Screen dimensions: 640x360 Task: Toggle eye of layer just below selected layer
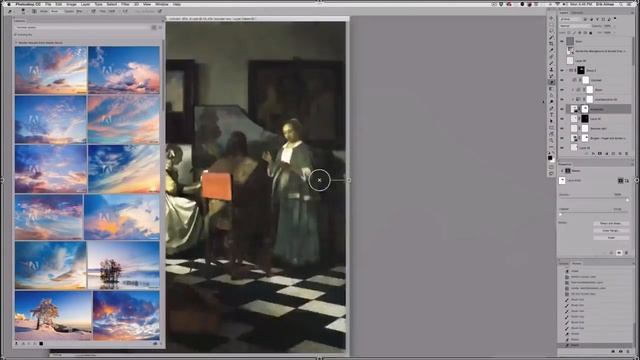(562, 118)
